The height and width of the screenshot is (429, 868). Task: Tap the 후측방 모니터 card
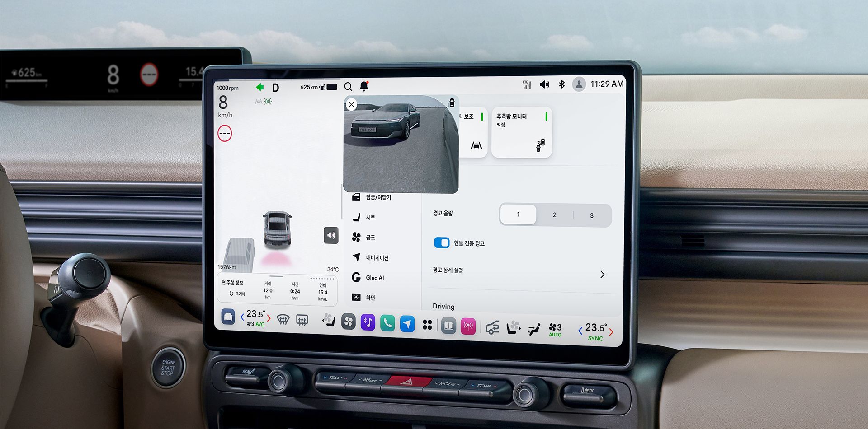(522, 132)
